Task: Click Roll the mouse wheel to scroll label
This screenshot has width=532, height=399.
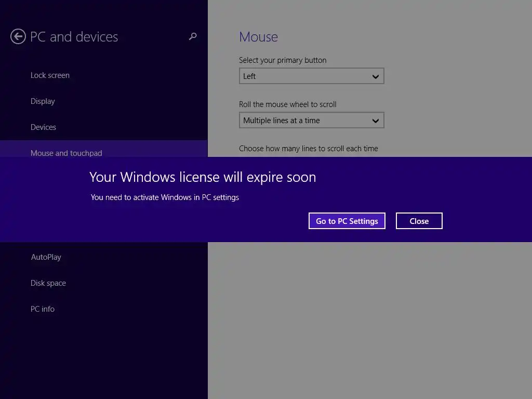Action: 288,104
